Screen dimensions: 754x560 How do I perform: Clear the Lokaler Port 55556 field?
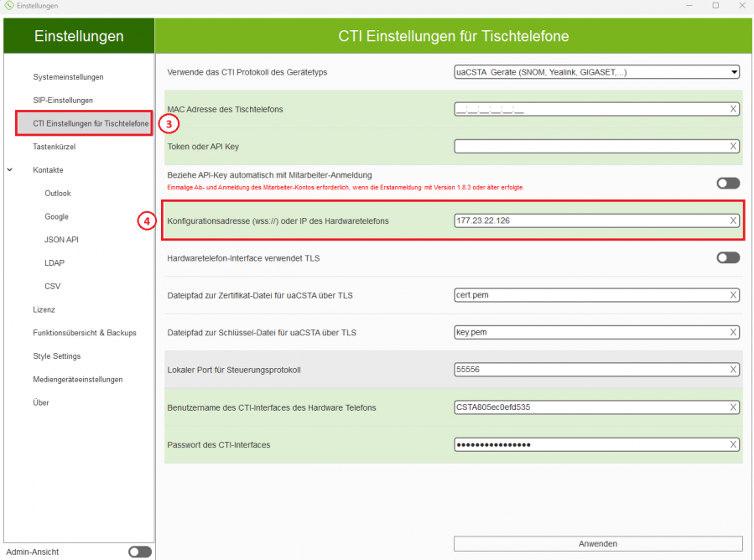[x=734, y=369]
